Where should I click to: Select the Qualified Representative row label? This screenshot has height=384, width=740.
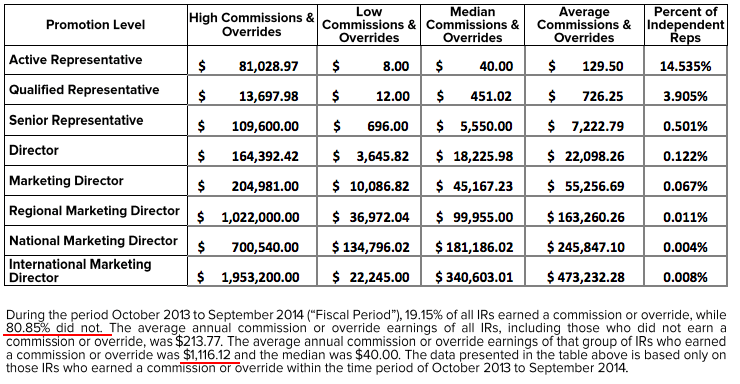tap(84, 90)
